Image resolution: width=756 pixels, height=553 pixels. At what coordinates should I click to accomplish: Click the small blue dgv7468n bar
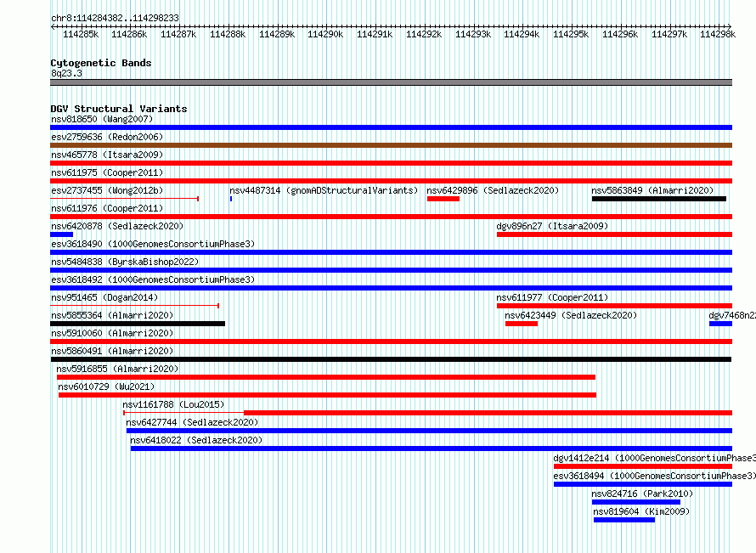(721, 324)
